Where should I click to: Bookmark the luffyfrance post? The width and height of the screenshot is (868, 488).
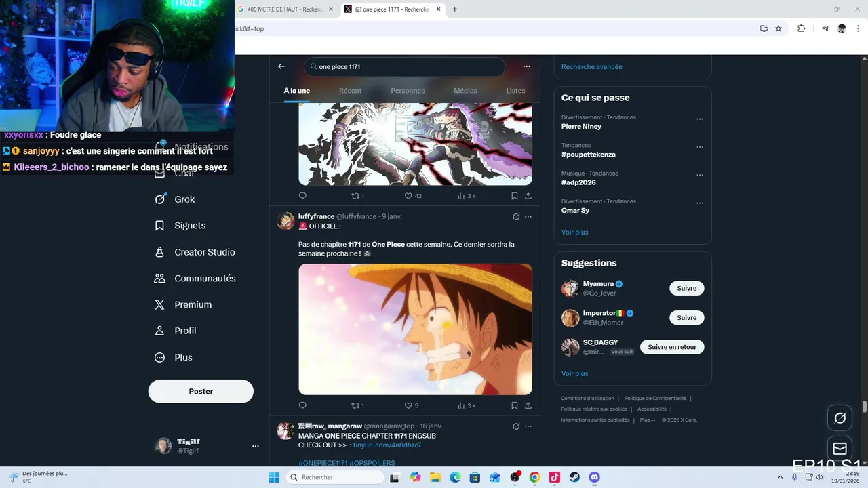pos(515,405)
